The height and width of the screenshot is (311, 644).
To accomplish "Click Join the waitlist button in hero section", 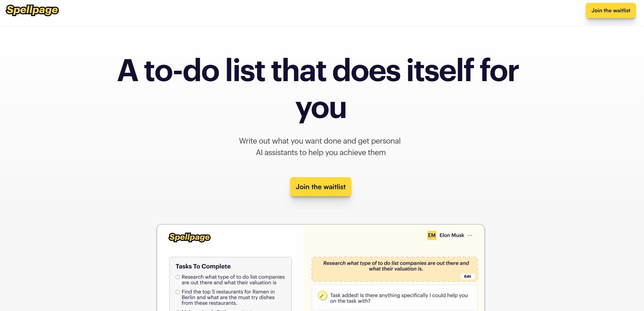I will point(320,187).
